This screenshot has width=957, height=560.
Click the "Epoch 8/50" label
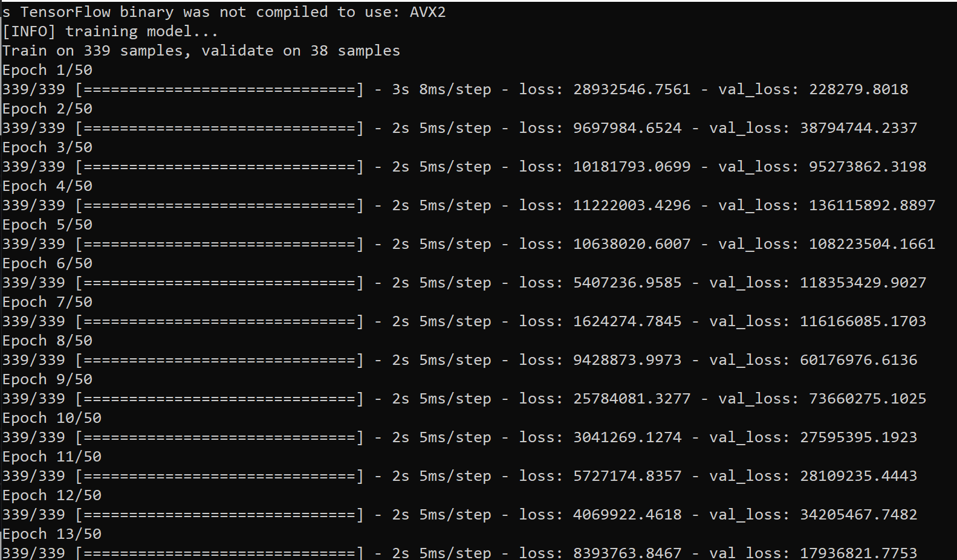[48, 341]
